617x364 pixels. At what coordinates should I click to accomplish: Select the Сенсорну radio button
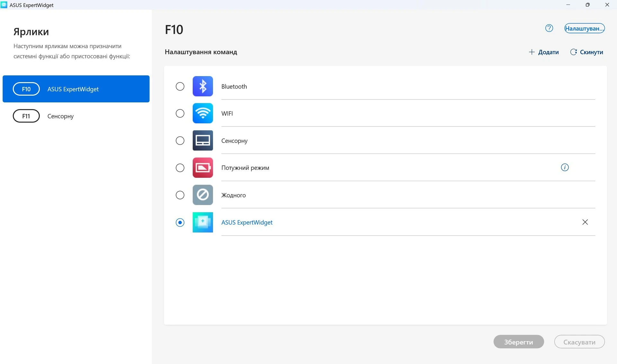click(x=180, y=141)
